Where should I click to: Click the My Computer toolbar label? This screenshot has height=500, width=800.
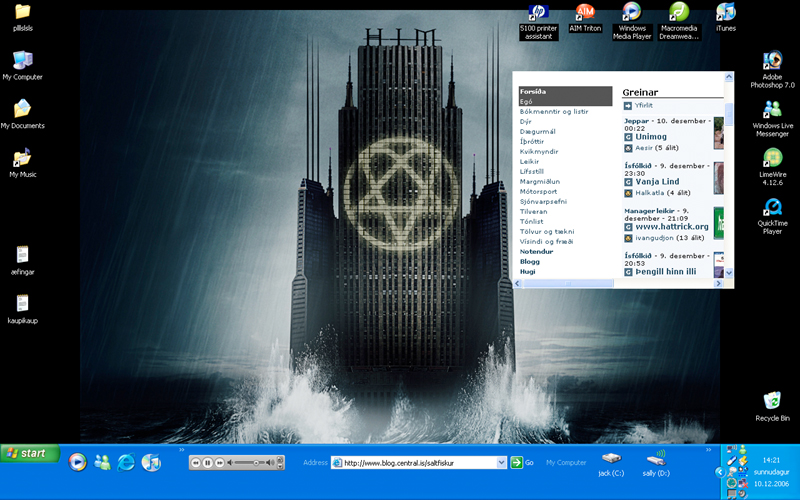pyautogui.click(x=566, y=463)
